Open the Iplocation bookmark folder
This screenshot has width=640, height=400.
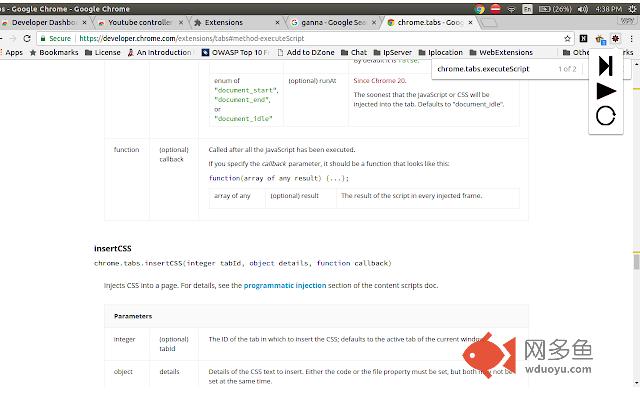441,52
